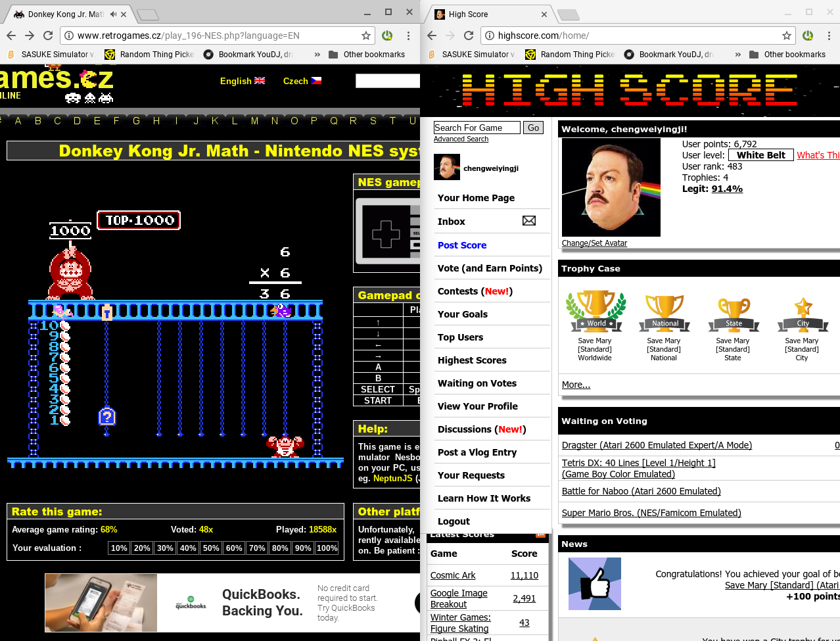Set game rating to 100%
The image size is (840, 641).
tap(327, 548)
